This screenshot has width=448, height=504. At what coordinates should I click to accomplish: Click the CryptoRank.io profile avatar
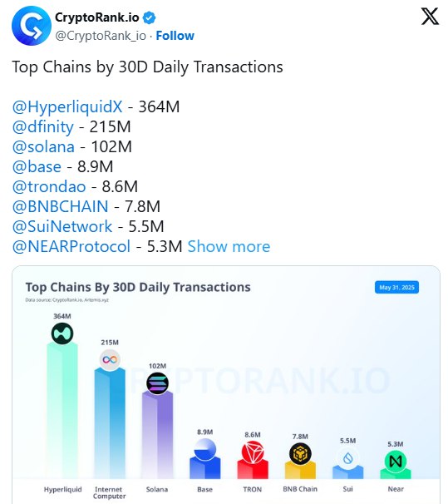(x=31, y=26)
